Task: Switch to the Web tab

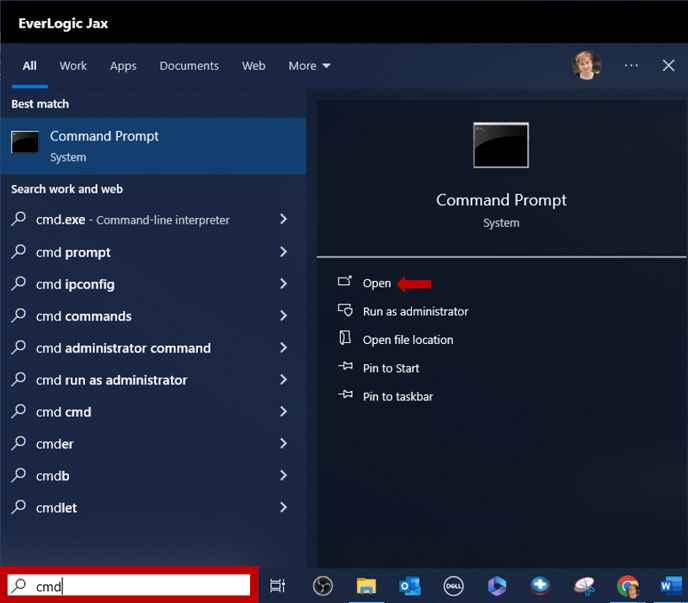Action: (x=254, y=66)
